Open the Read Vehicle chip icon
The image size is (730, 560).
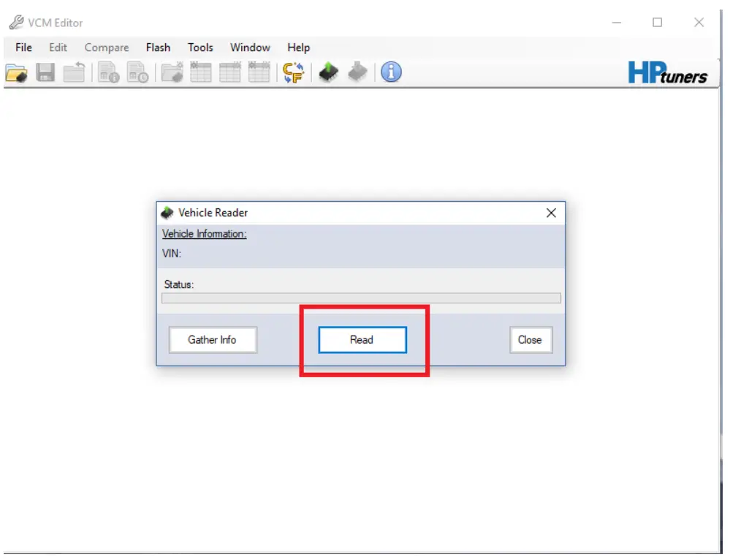click(328, 72)
